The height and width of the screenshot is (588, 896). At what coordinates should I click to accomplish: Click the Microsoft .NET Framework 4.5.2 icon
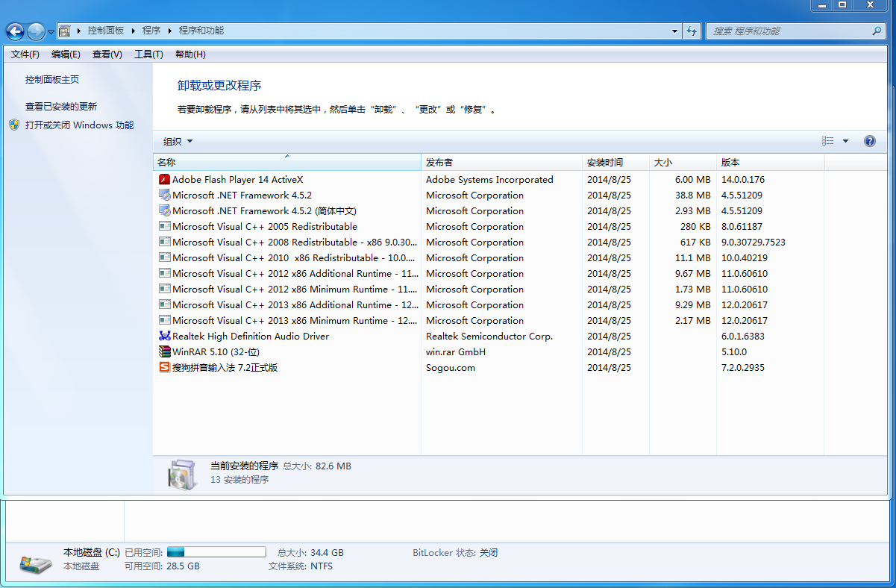click(165, 195)
